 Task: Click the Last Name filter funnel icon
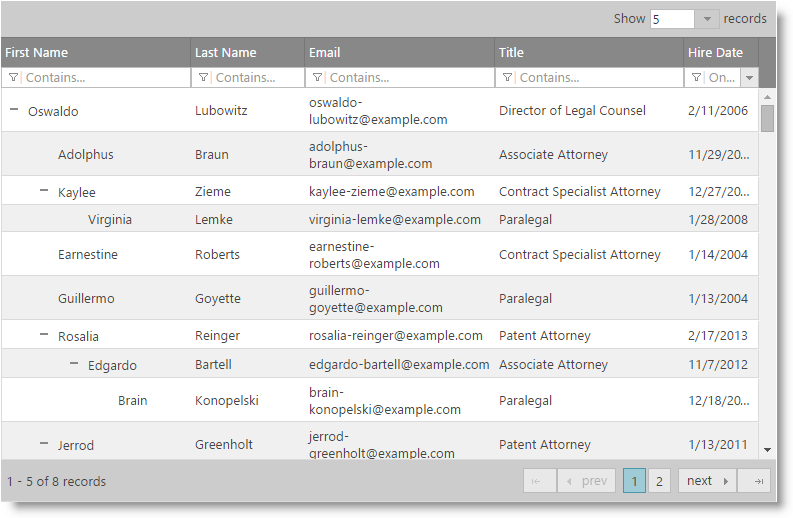(203, 78)
